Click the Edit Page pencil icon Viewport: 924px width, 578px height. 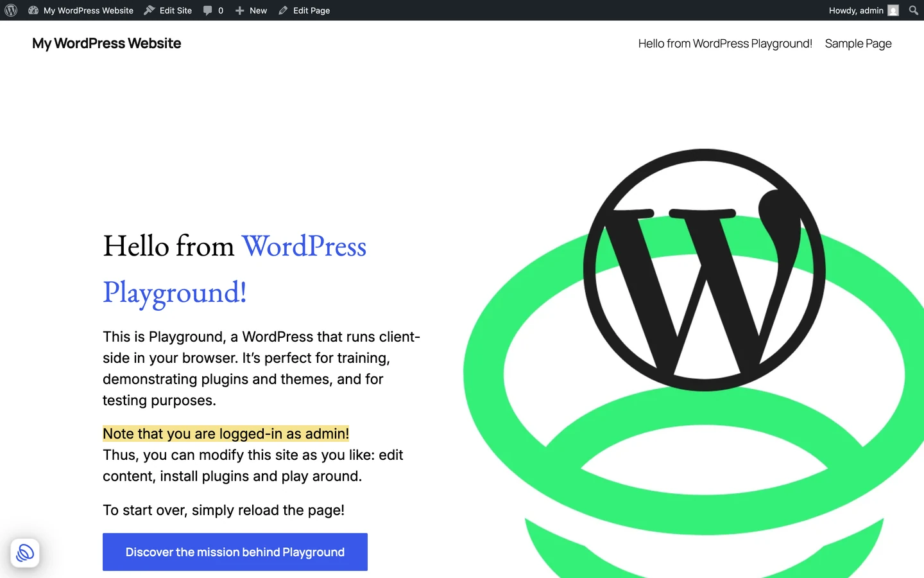283,10
